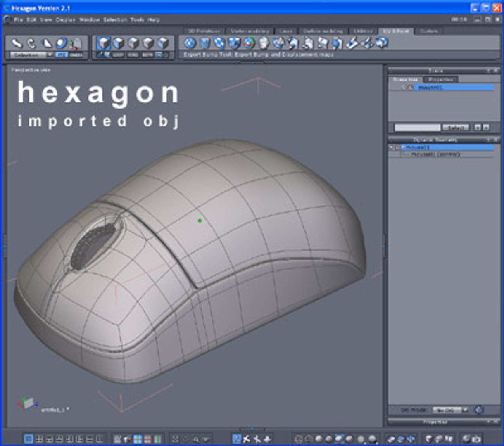
Task: Open the Selection mode dropdown
Action: tap(32, 55)
